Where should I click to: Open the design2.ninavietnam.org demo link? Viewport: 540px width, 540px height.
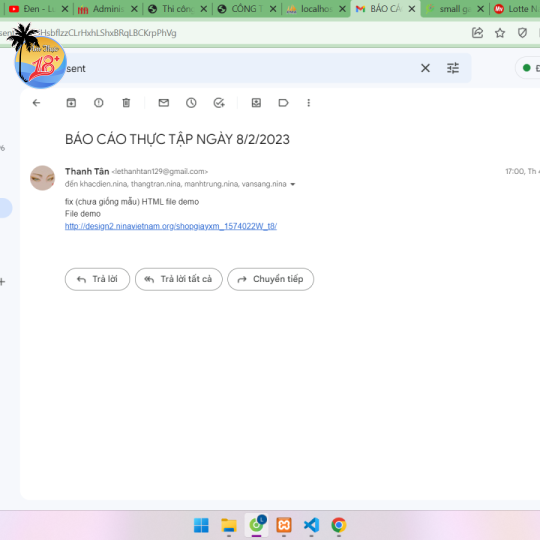(171, 226)
